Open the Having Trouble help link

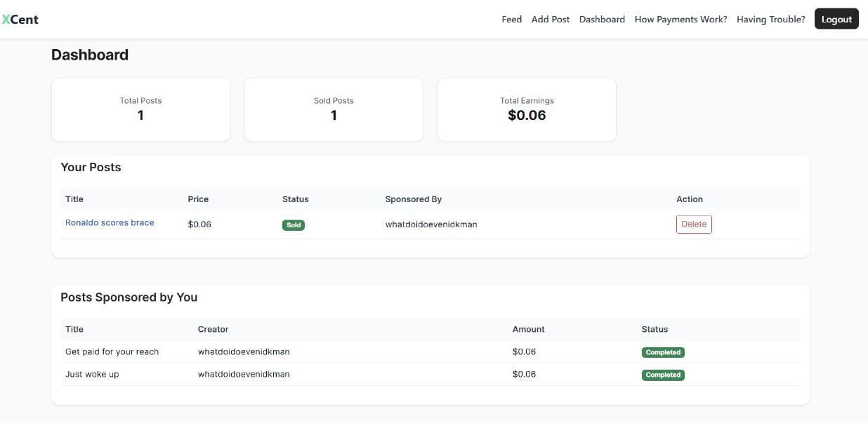point(770,19)
